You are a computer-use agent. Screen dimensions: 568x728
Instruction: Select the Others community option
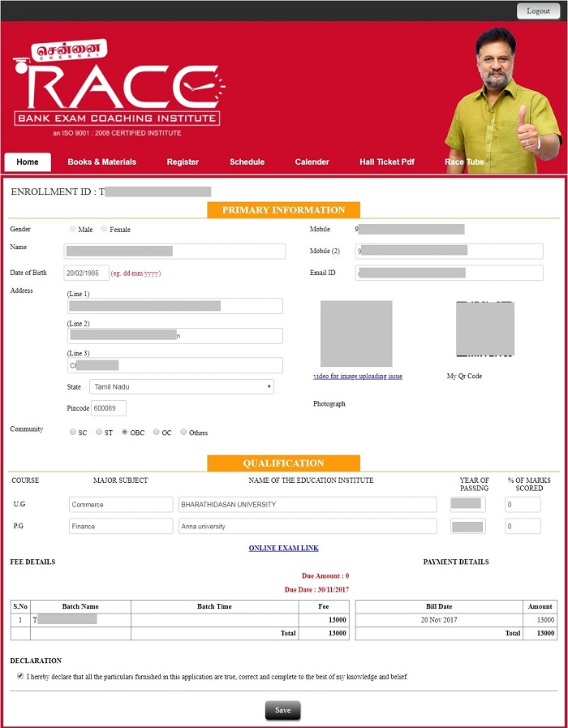[183, 432]
